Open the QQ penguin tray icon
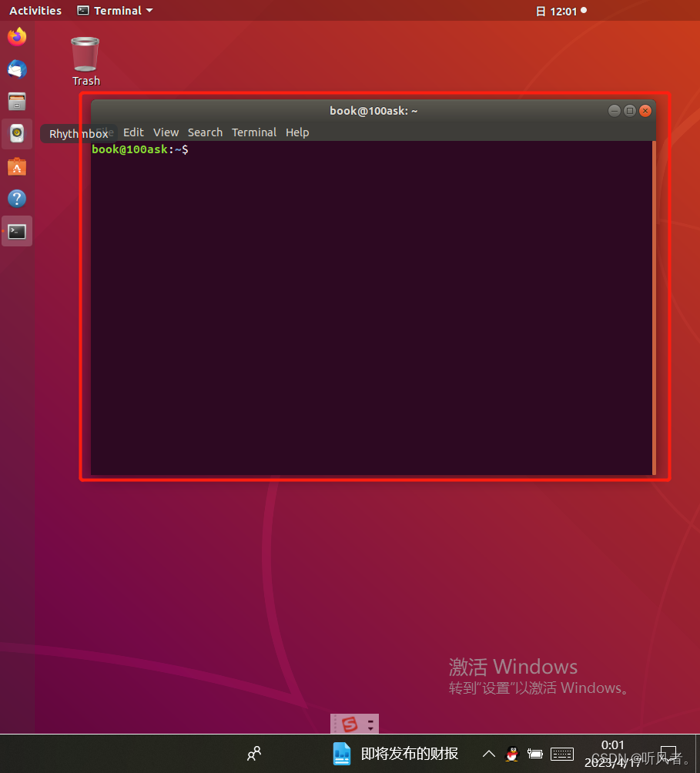The height and width of the screenshot is (773, 700). click(x=511, y=754)
